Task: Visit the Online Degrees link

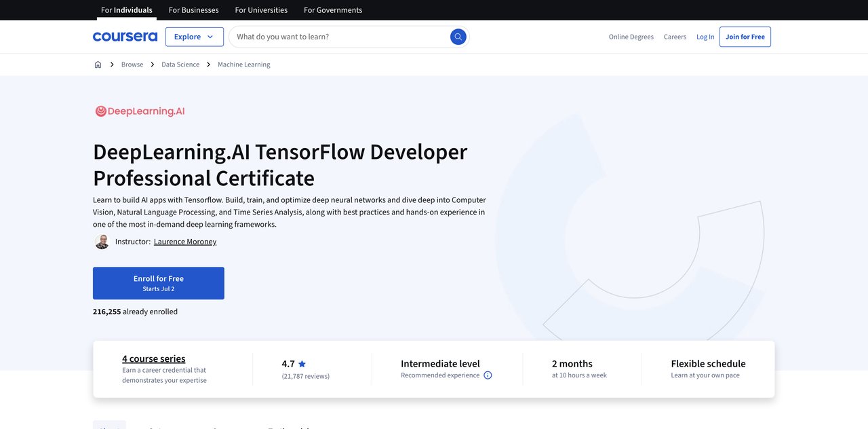Action: [x=631, y=37]
